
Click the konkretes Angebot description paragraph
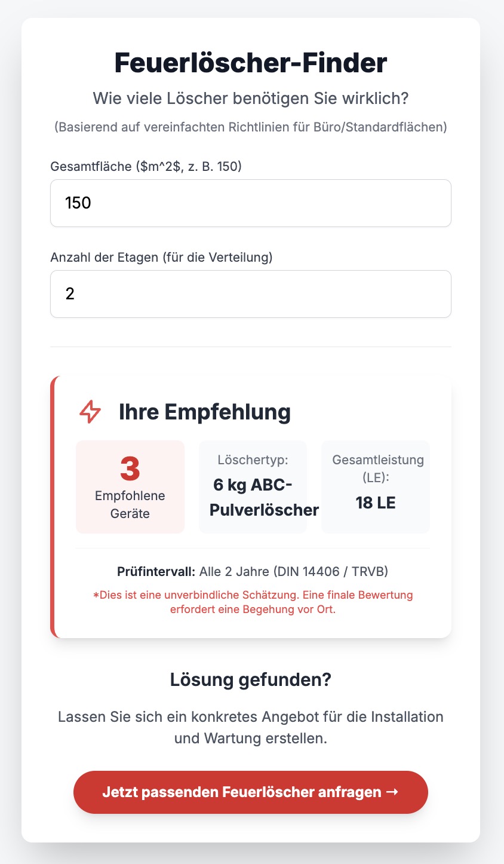point(251,727)
